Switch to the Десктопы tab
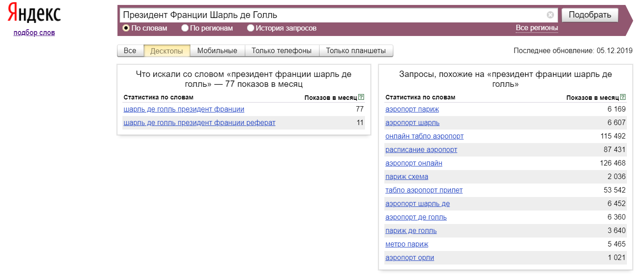This screenshot has height=278, width=644. (x=167, y=51)
